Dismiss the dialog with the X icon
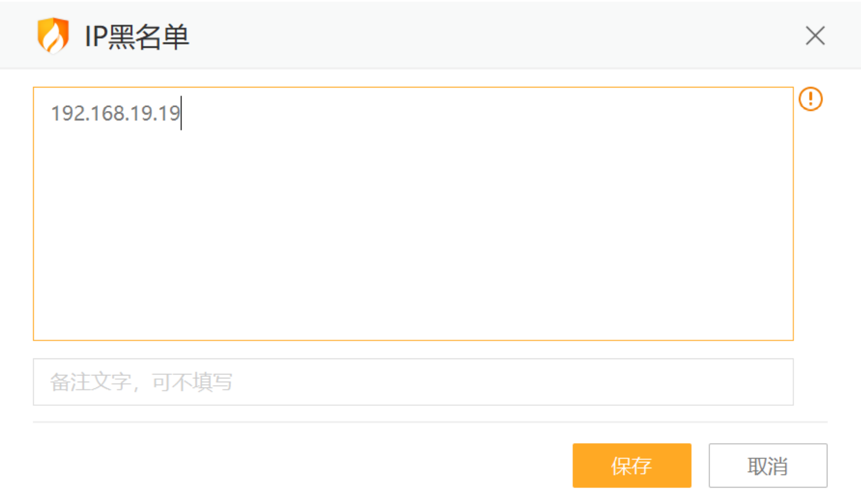Viewport: 861px width, 504px height. (x=815, y=35)
